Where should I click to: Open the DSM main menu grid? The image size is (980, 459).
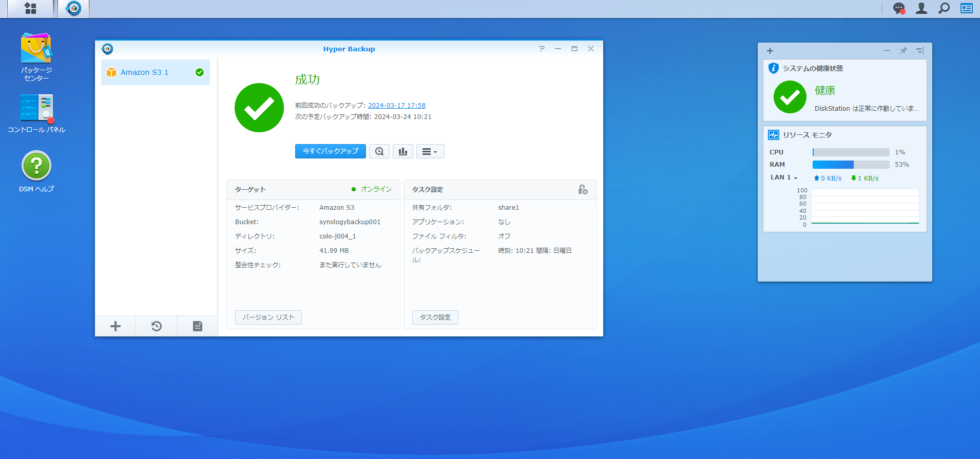pyautogui.click(x=30, y=9)
